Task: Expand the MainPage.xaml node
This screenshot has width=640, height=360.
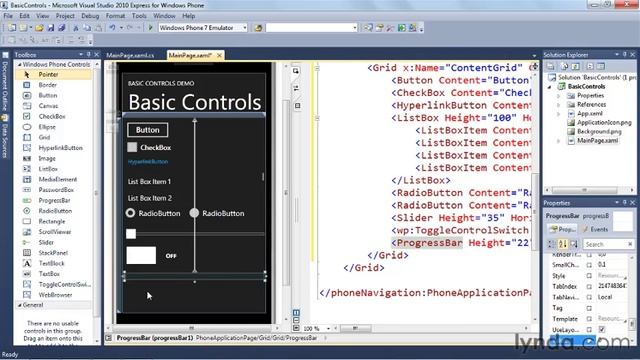Action: point(559,141)
